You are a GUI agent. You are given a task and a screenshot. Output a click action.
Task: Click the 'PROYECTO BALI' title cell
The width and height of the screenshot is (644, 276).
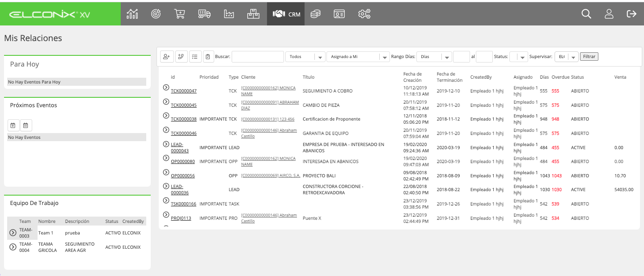pyautogui.click(x=319, y=176)
